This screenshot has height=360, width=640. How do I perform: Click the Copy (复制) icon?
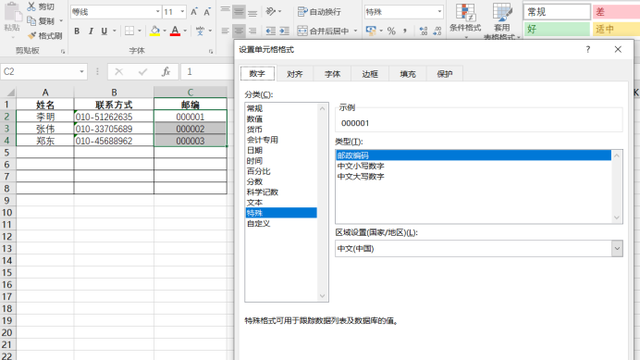31,20
